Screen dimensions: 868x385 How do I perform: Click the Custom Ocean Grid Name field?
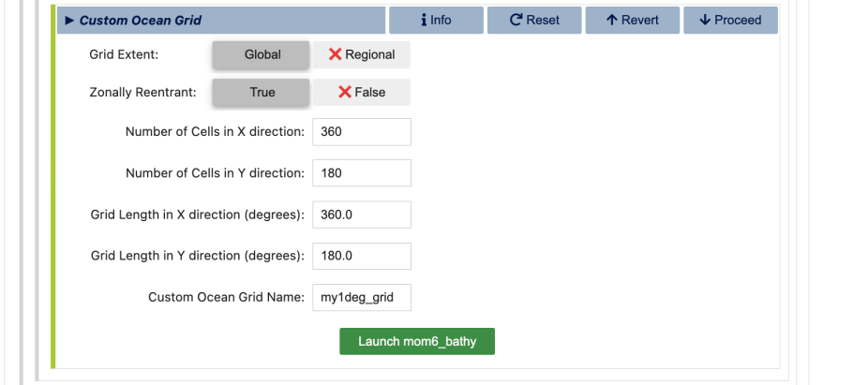point(361,297)
